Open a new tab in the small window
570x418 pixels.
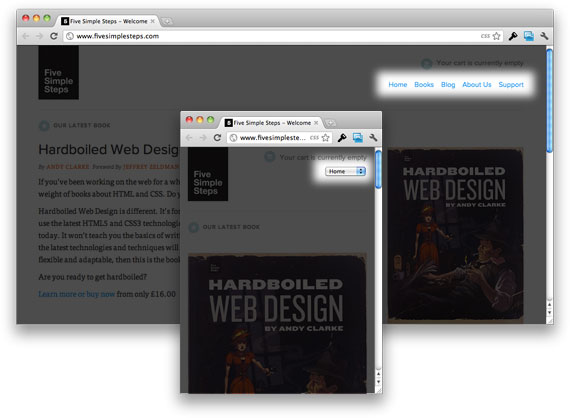330,123
